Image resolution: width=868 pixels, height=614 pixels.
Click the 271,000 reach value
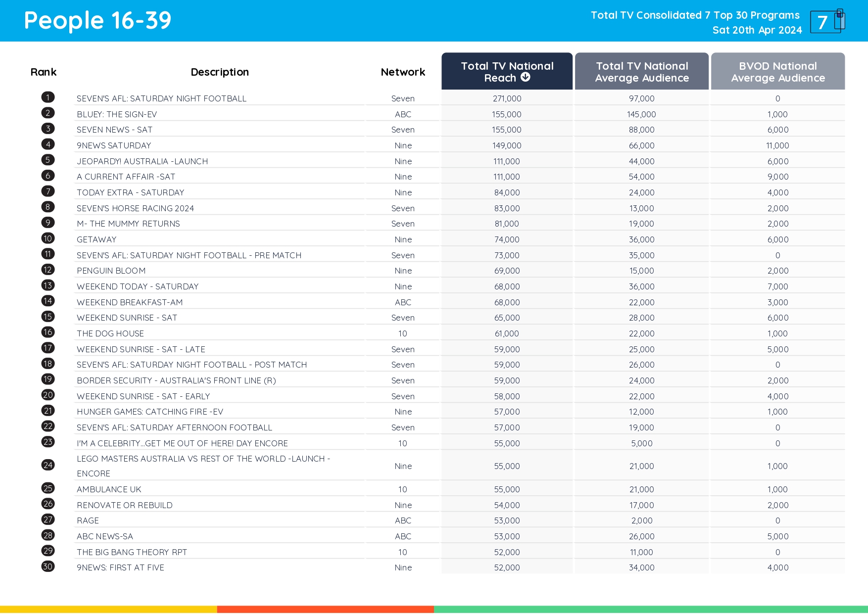(x=507, y=99)
